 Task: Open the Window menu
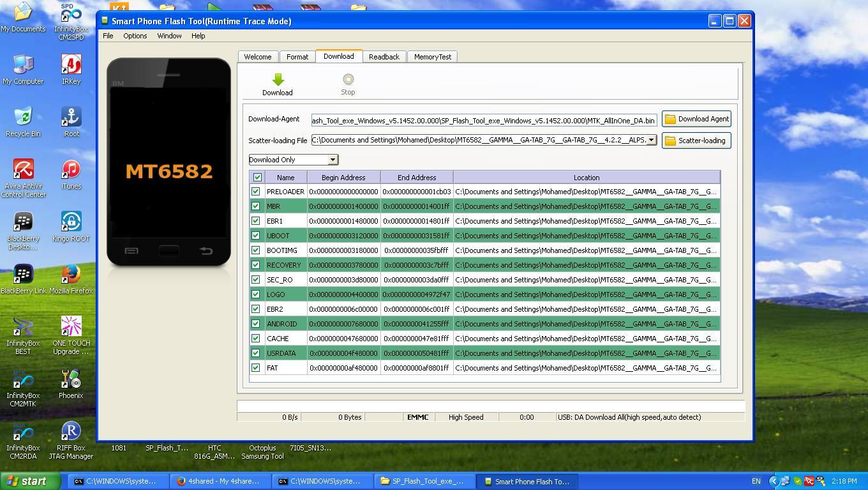coord(169,36)
